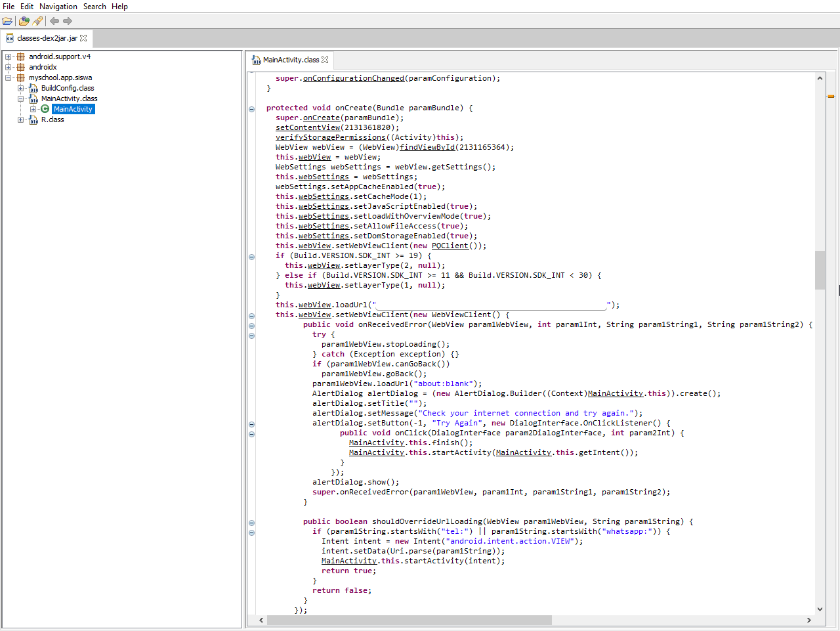Expand the androidx package node
This screenshot has width=840, height=631.
click(x=9, y=67)
